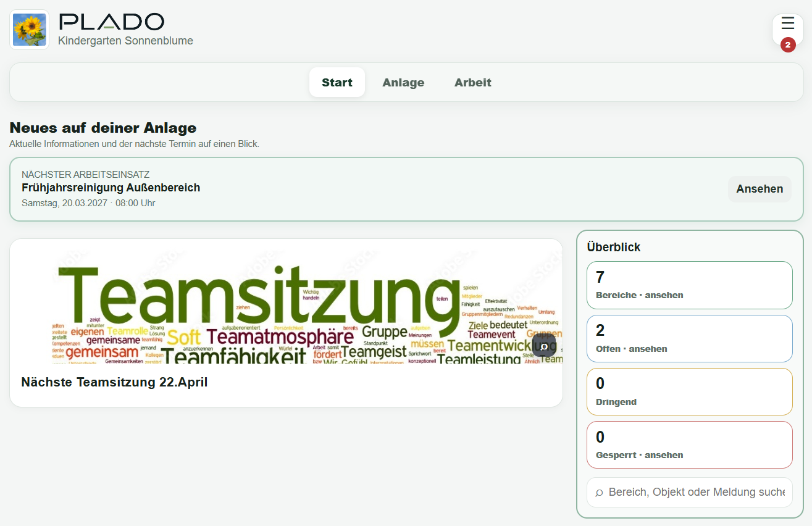Viewport: 812px width, 526px height.
Task: Click the 'Überblick' panel heading
Action: [614, 247]
